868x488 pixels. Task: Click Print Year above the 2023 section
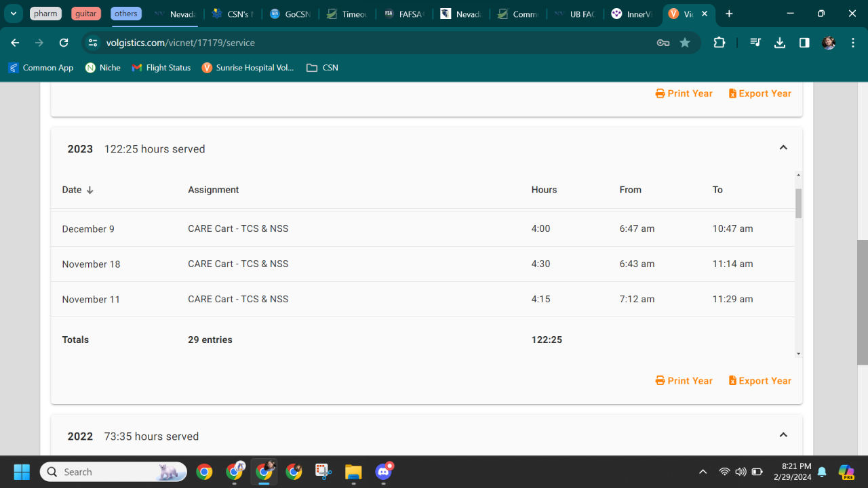pyautogui.click(x=684, y=94)
